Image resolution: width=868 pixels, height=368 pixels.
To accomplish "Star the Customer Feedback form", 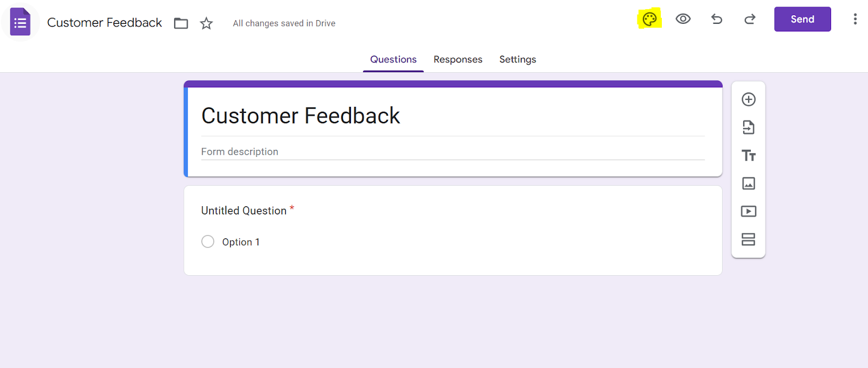I will click(x=206, y=23).
